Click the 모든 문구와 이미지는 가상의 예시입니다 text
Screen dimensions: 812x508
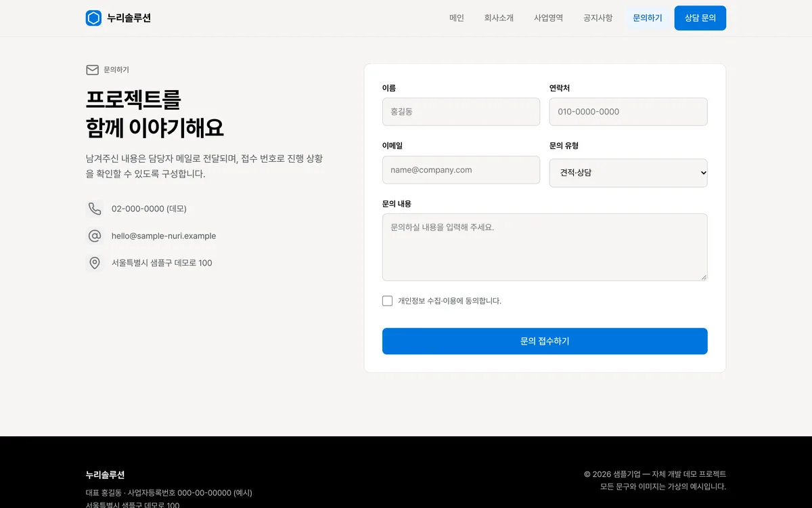663,486
